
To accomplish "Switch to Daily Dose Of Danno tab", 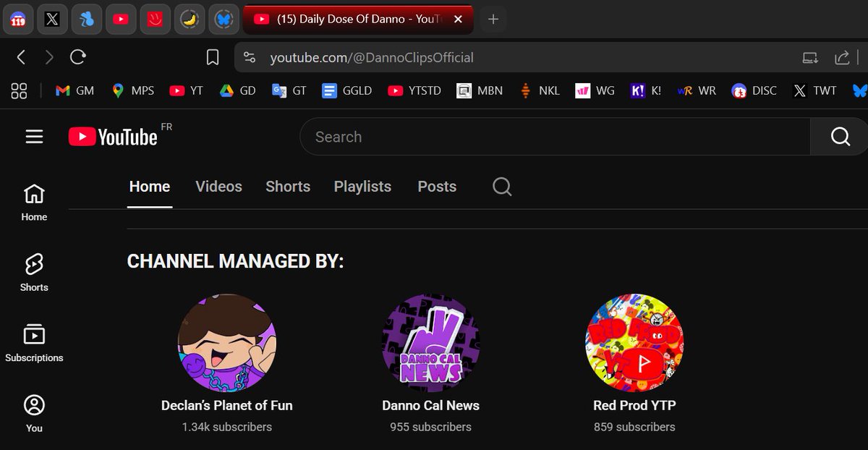I will (x=359, y=20).
